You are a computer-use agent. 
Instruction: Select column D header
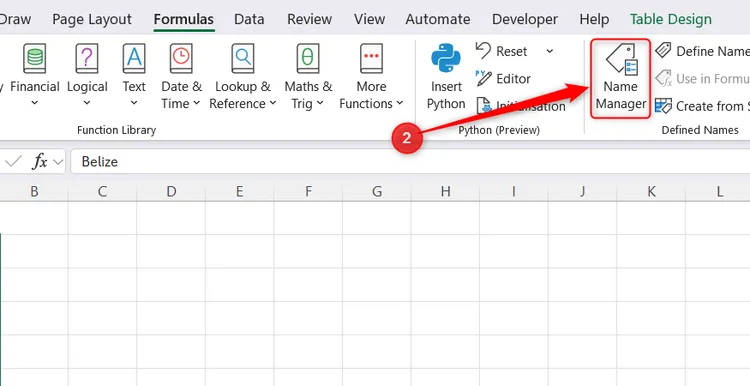(171, 192)
